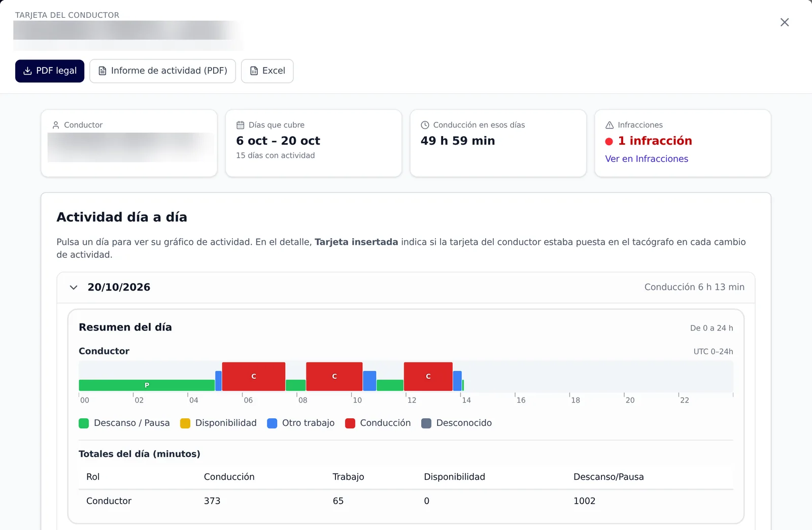
Task: Click the Conducción 6 h 13 min summary
Action: tap(694, 287)
